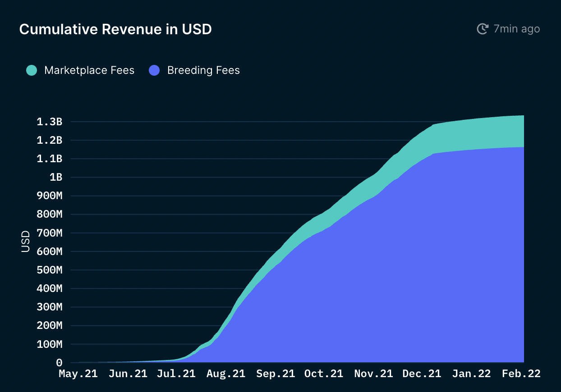Toggle the Breeding Fees blue legend dot
This screenshot has height=392, width=561.
coord(154,70)
